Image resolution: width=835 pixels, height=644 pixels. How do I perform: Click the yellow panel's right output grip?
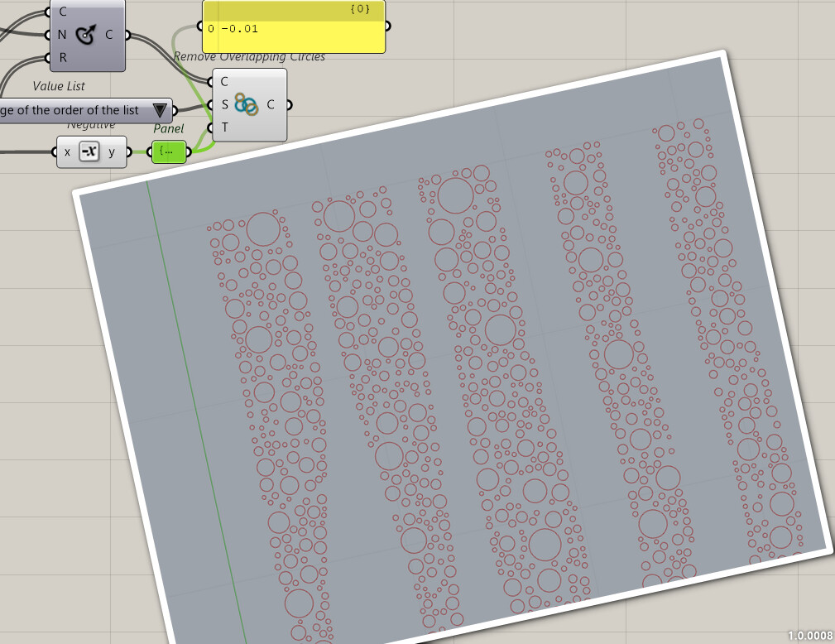(387, 26)
